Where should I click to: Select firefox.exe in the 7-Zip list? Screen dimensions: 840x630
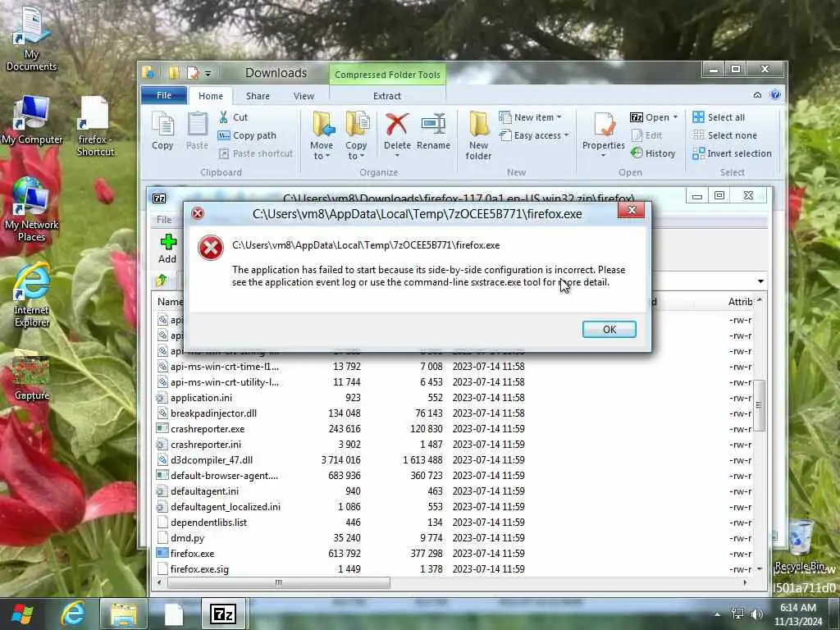[x=192, y=554]
